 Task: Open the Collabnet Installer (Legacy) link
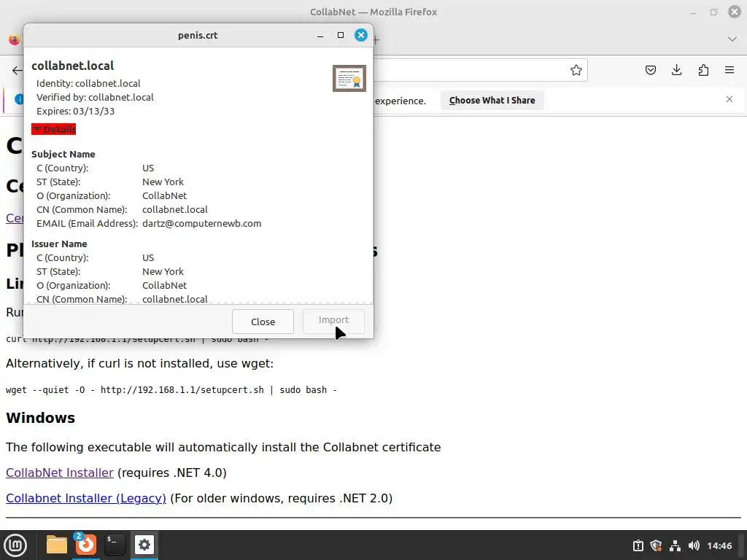point(86,498)
